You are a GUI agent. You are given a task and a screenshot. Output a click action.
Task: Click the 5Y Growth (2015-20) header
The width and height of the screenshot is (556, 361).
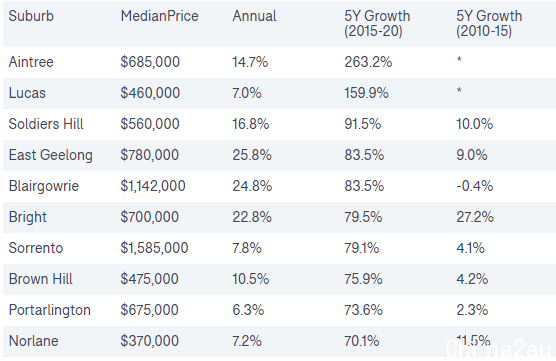pyautogui.click(x=377, y=23)
